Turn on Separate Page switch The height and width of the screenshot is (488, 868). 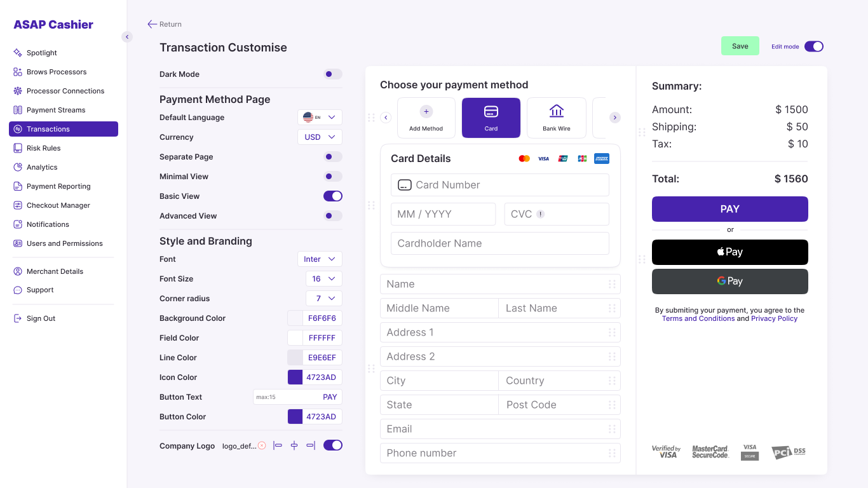pos(333,157)
